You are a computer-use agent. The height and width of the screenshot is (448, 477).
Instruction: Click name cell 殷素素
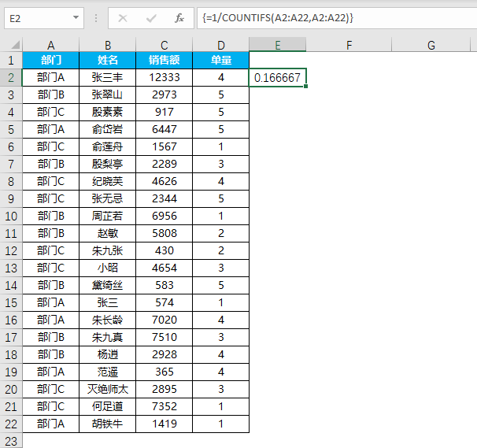pyautogui.click(x=107, y=113)
